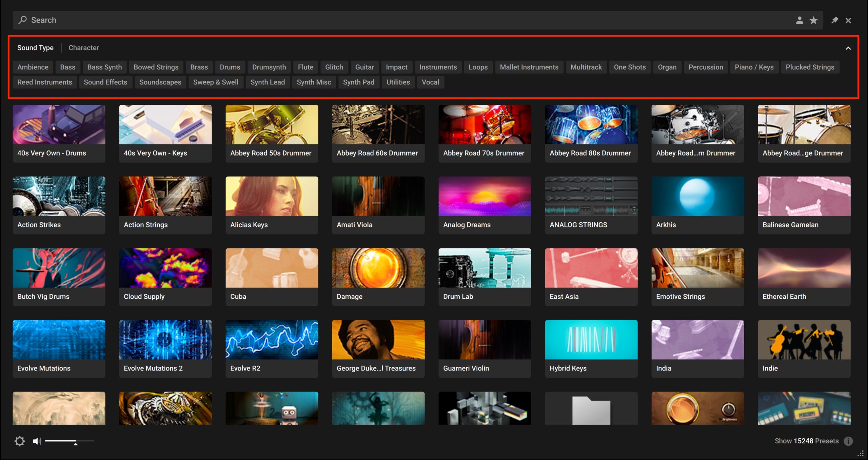Click Show 15248 Presets link

pyautogui.click(x=806, y=441)
